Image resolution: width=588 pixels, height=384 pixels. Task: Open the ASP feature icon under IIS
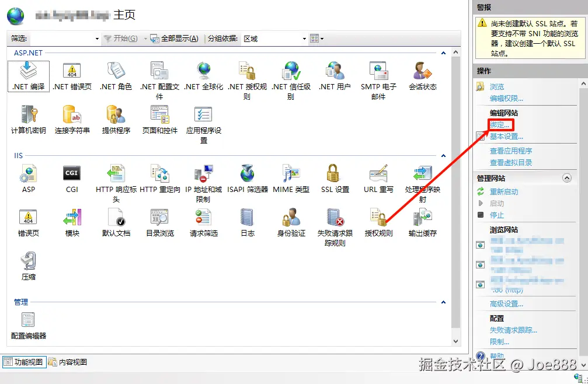pos(29,173)
